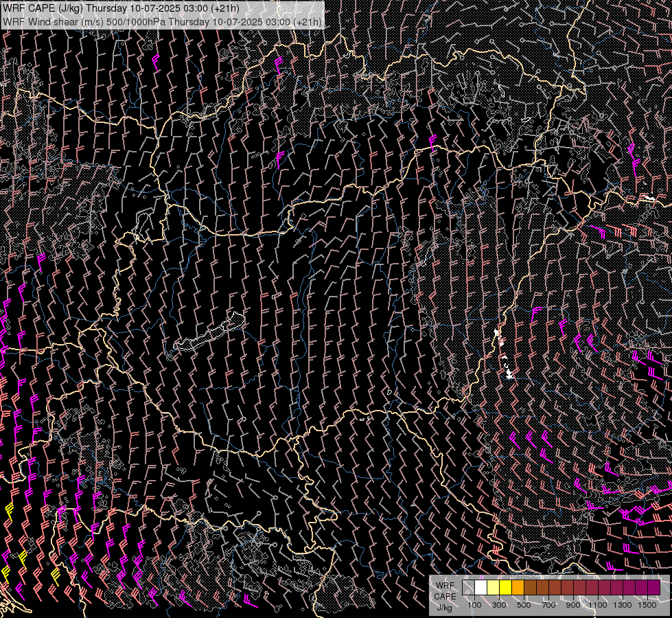Image resolution: width=672 pixels, height=618 pixels.
Task: Click the Lake Balaton outline on the map
Action: (x=209, y=333)
